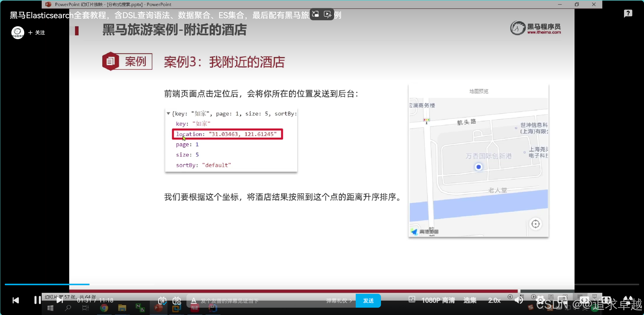Open the uploader's avatar profile
The height and width of the screenshot is (315, 644).
(x=18, y=33)
